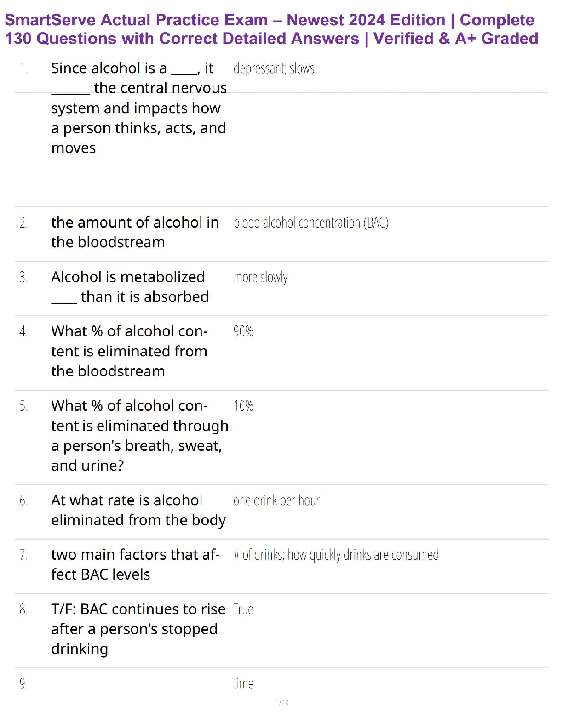Click question 1 about the central nervous system
The height and width of the screenshot is (728, 563).
138,108
